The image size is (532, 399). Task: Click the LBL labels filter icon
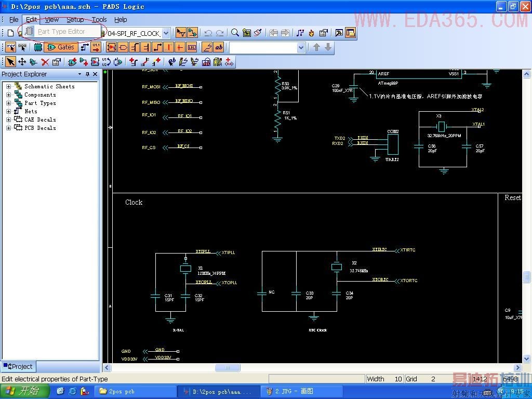click(x=192, y=47)
